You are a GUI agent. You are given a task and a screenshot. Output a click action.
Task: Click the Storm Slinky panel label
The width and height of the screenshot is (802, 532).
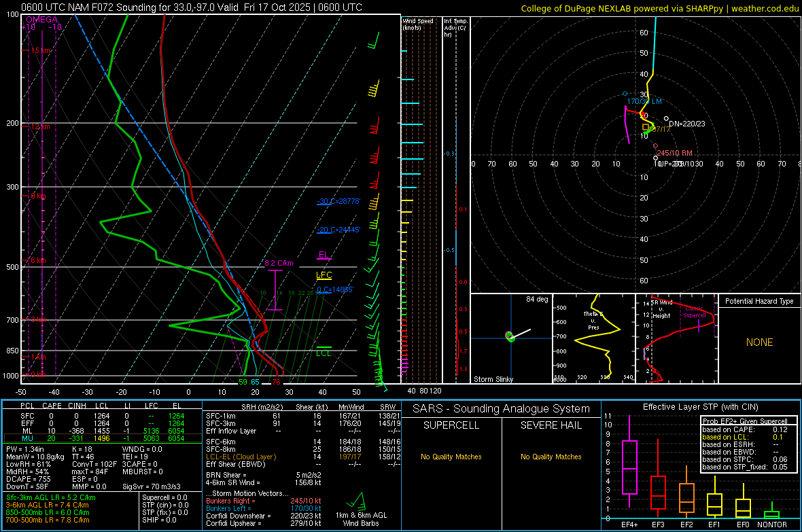[x=493, y=379]
